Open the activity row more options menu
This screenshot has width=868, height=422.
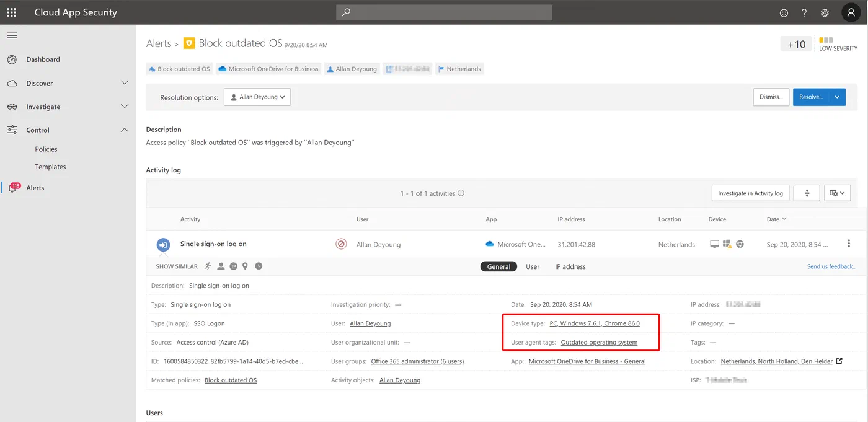coord(849,244)
